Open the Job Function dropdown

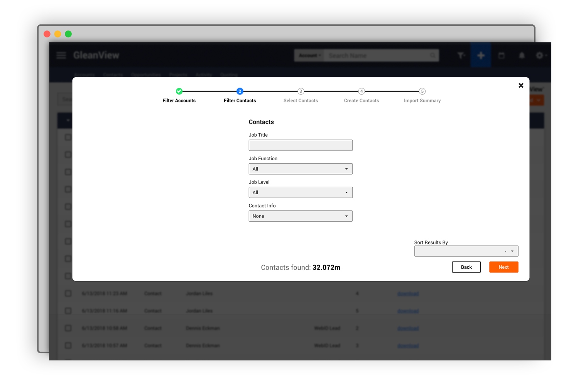(301, 169)
